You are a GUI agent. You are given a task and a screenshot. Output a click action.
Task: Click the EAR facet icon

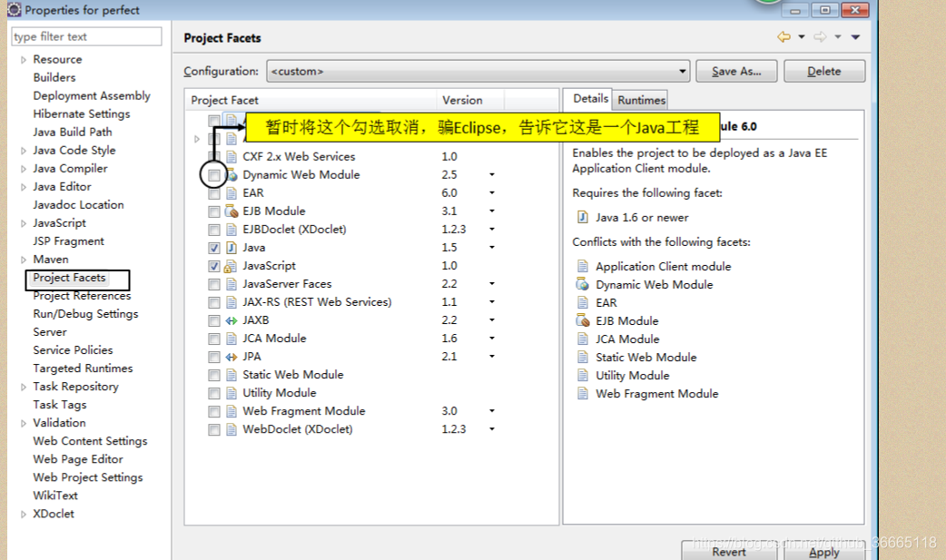[x=232, y=193]
